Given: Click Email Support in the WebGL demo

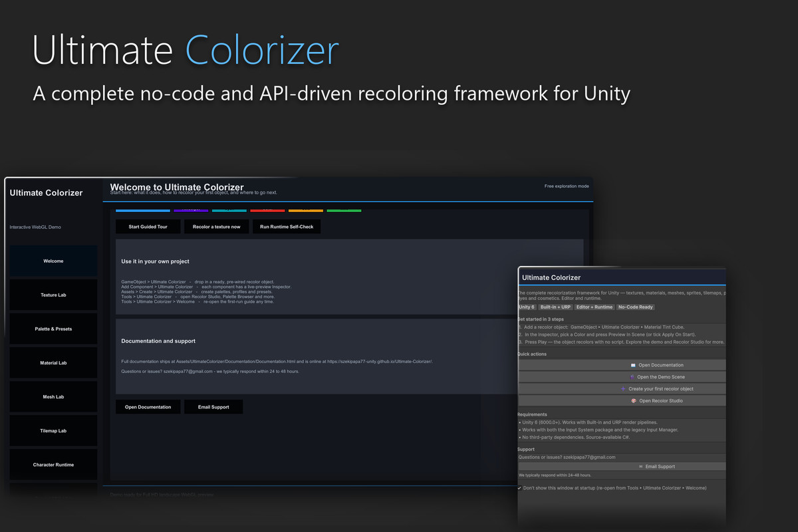Looking at the screenshot, I should (x=213, y=407).
